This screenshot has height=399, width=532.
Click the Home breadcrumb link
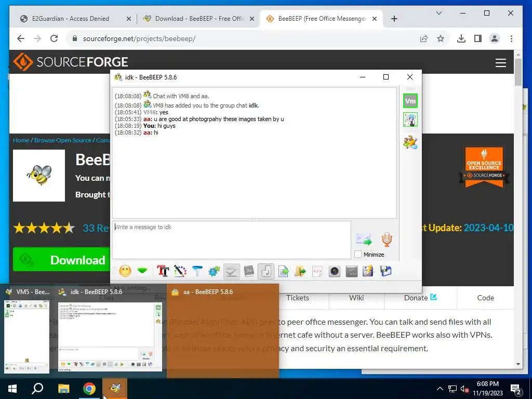tap(21, 140)
